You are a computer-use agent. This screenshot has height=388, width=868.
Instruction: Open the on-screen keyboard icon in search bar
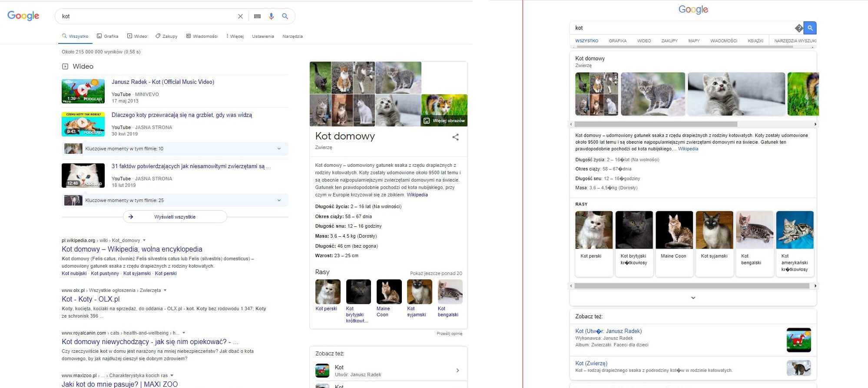pyautogui.click(x=257, y=16)
